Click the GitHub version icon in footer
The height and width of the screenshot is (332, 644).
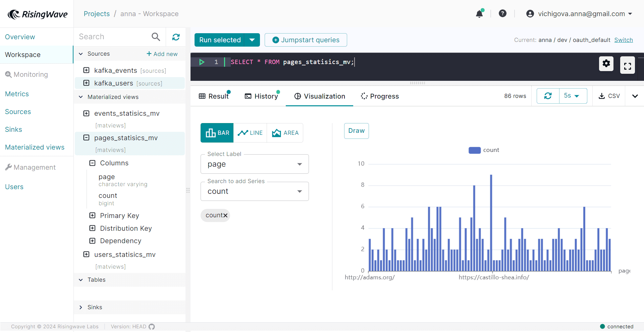152,327
